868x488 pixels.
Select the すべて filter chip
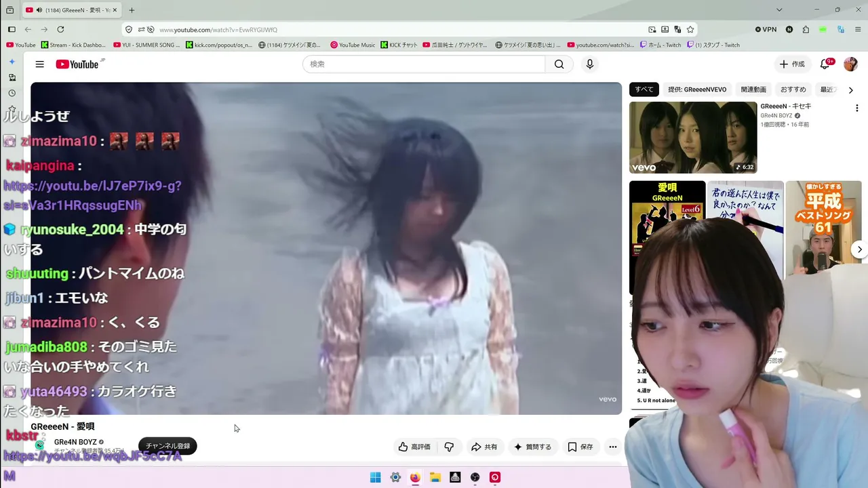[x=644, y=89]
